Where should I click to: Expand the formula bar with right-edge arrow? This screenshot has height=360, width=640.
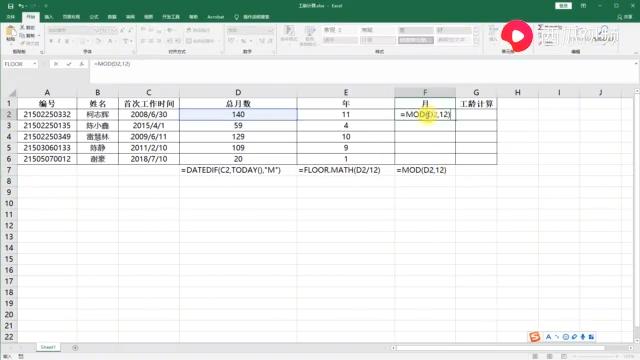pos(636,64)
